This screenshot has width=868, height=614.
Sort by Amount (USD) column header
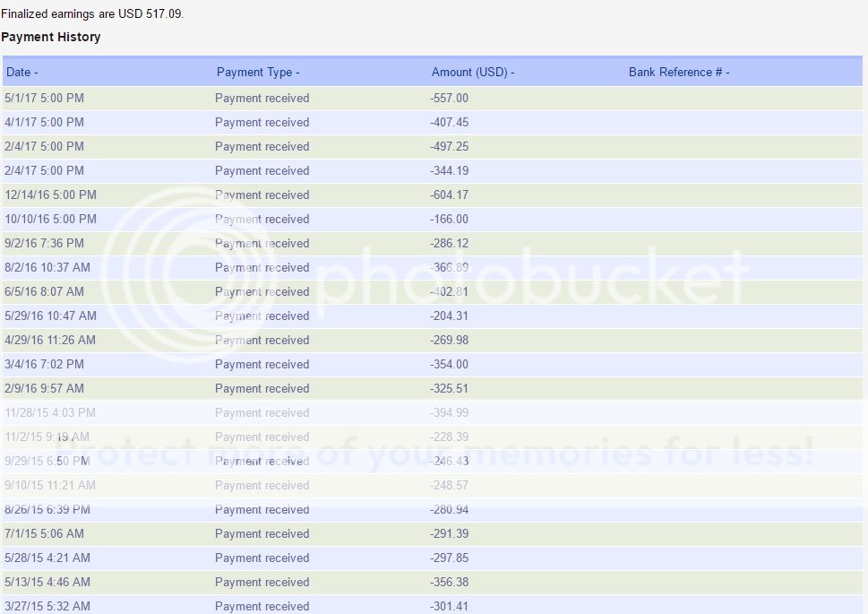(x=473, y=73)
